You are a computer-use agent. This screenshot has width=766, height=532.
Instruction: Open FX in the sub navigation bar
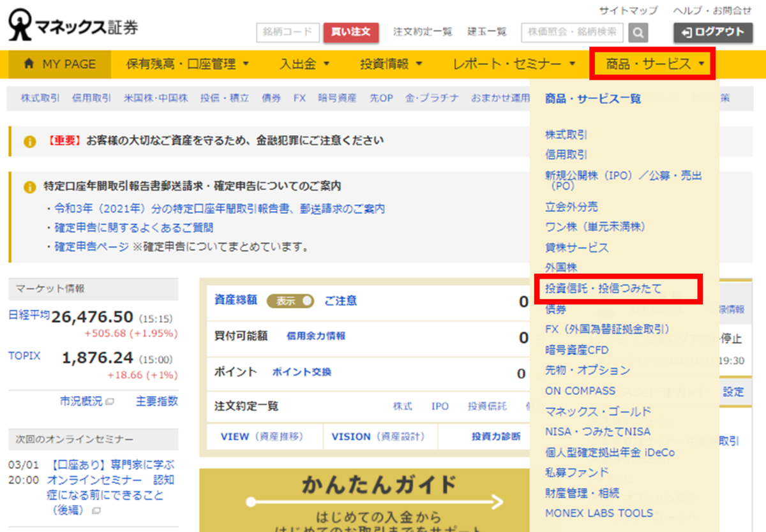point(299,98)
